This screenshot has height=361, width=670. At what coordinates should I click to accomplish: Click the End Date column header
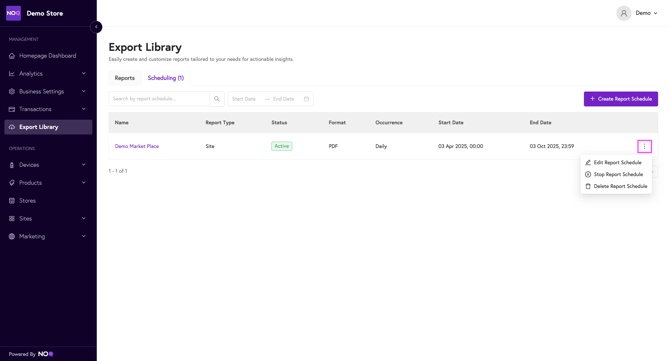point(541,123)
